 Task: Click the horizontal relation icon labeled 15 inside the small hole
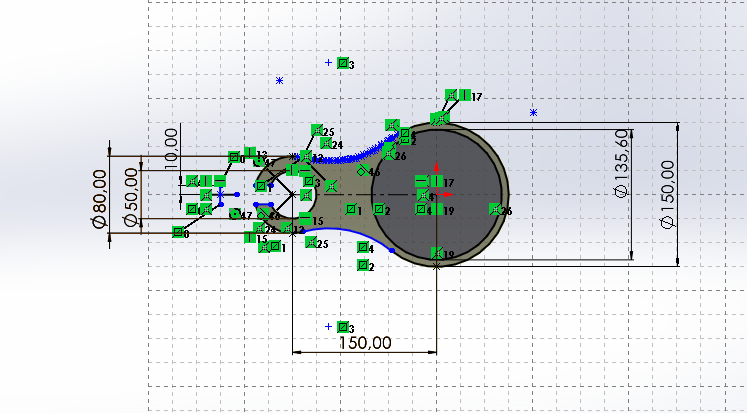305,221
